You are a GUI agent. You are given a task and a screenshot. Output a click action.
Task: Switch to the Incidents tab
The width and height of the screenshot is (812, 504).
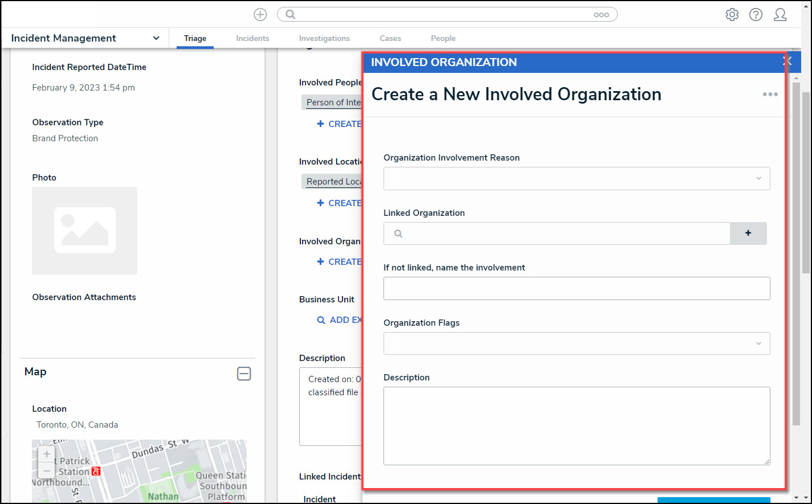[x=252, y=38]
